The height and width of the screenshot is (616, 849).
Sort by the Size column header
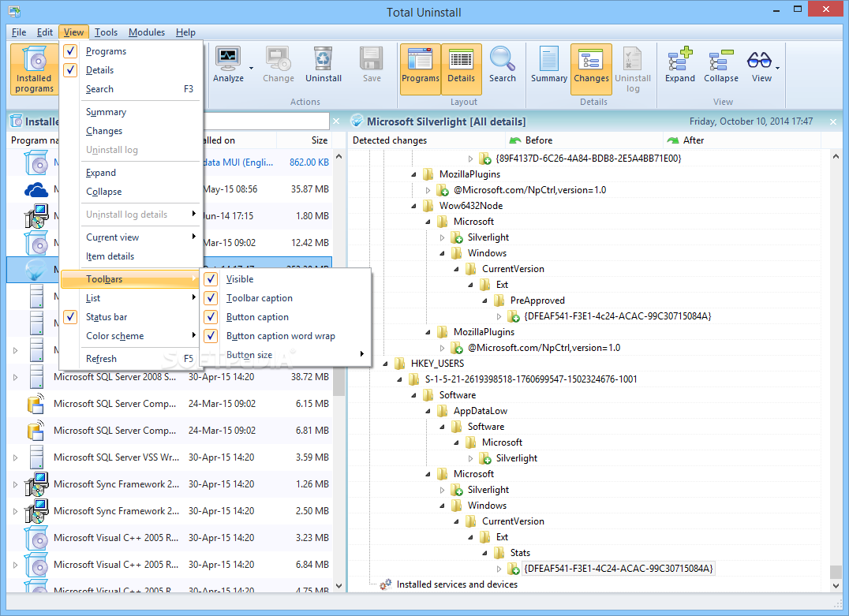tap(304, 140)
